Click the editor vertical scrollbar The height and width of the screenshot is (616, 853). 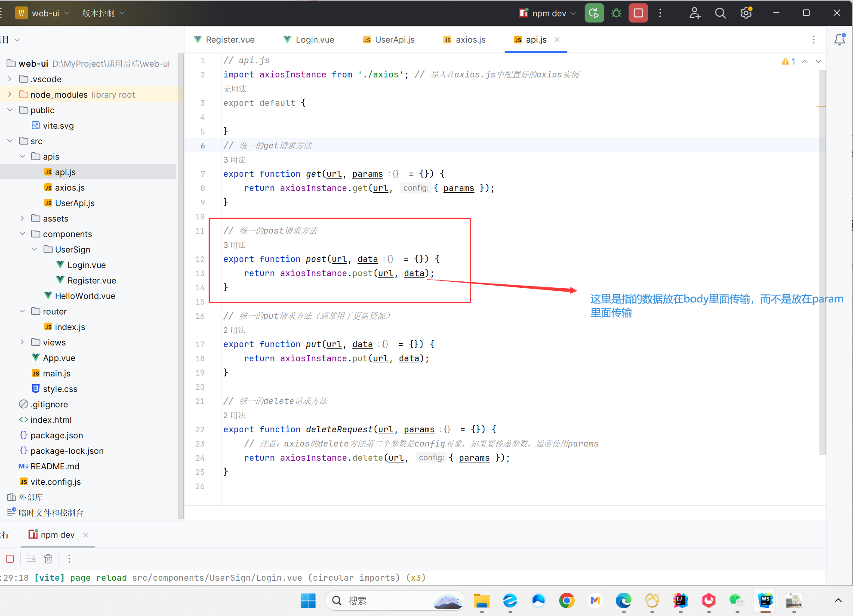822,262
